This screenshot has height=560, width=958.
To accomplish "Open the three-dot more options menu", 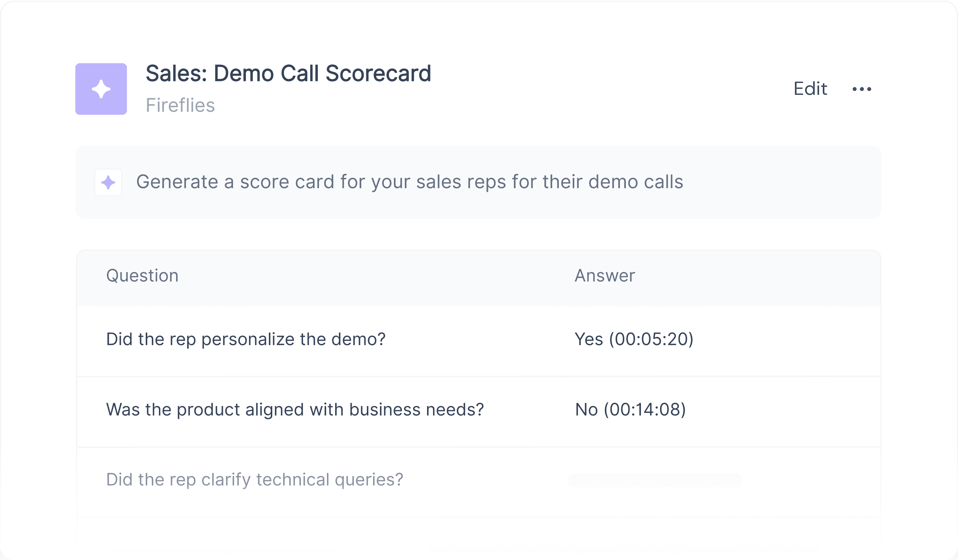I will coord(862,89).
